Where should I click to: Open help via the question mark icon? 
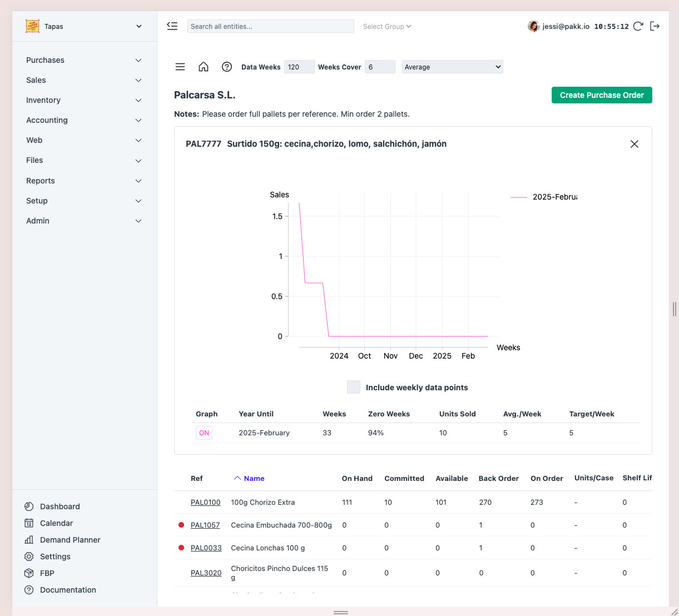(x=227, y=67)
